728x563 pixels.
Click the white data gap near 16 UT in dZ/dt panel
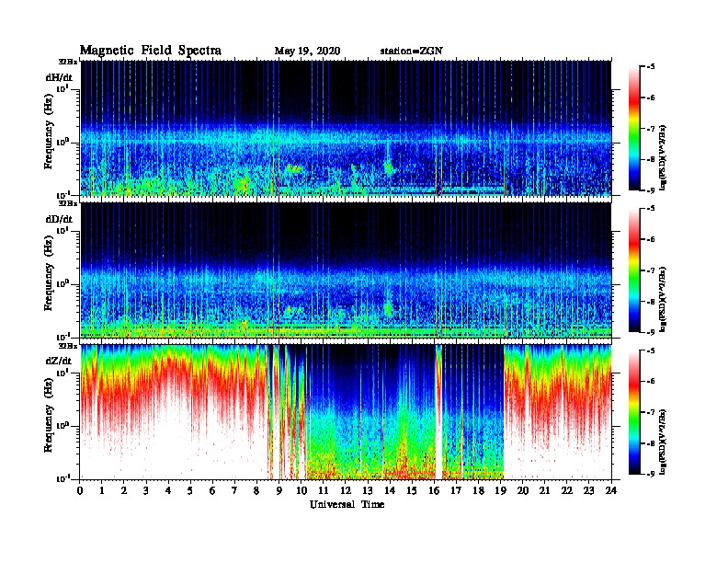click(x=438, y=413)
